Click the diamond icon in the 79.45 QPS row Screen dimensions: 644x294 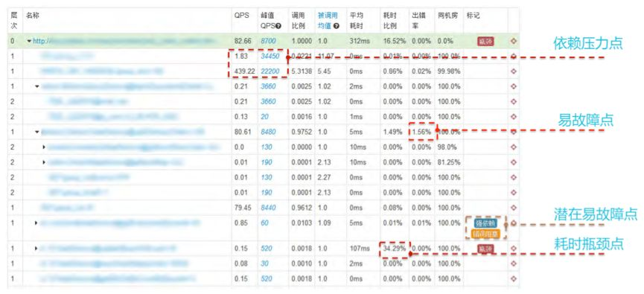(514, 208)
